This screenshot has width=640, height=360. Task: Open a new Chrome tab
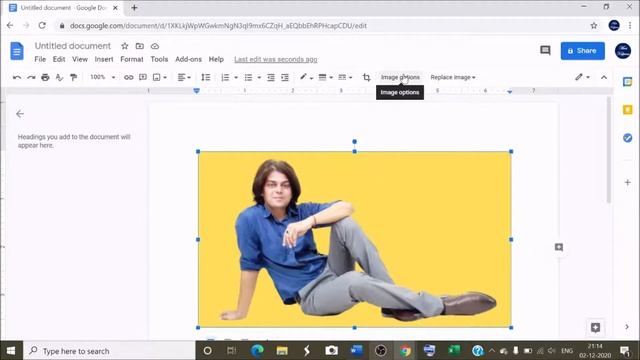134,7
